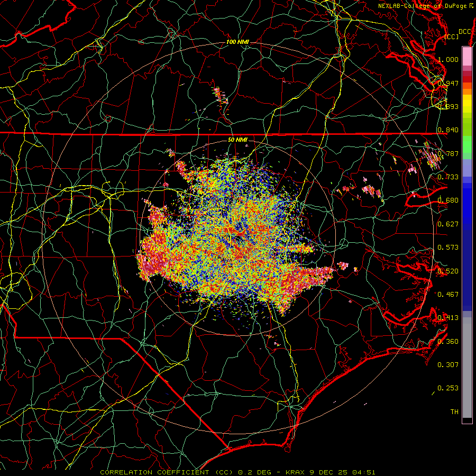Select the 0.680 scale value
The image size is (476, 476).
448,200
